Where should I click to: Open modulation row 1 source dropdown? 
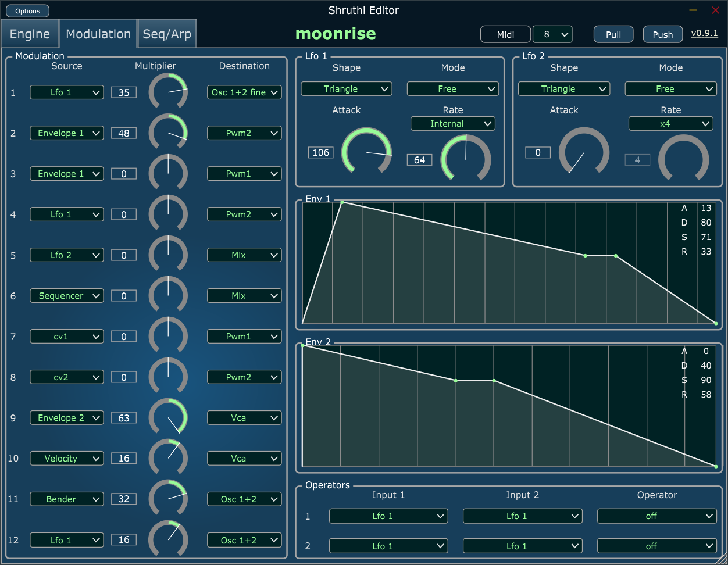coord(67,92)
